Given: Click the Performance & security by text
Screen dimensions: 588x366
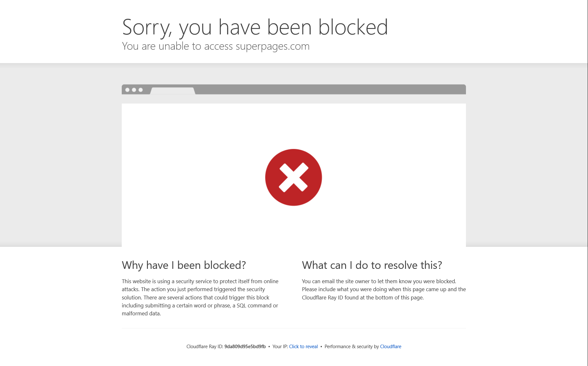Looking at the screenshot, I should pyautogui.click(x=352, y=347).
